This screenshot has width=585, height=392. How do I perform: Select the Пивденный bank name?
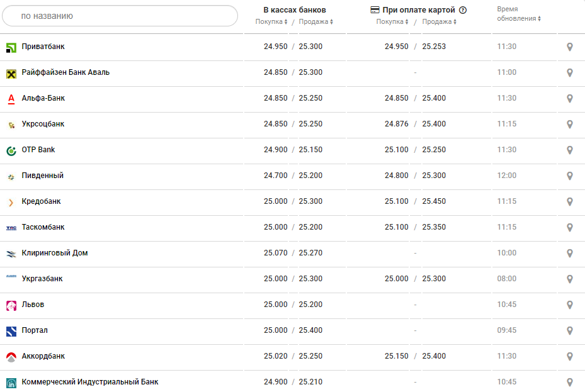(42, 176)
